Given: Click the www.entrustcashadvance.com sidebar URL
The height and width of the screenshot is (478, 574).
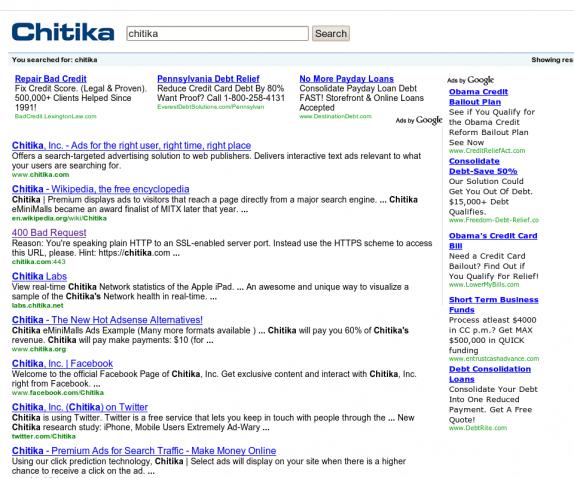Looking at the screenshot, I should pos(494,359).
